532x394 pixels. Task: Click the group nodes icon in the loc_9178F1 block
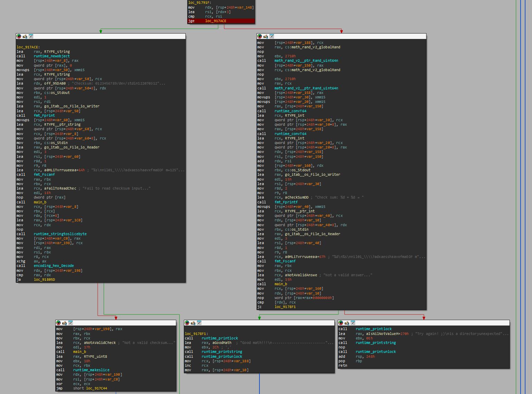tap(199, 323)
